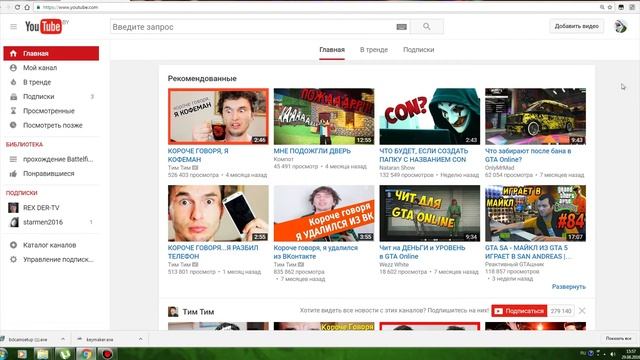Open the CON? masked hacker thumbnail
The height and width of the screenshot is (360, 640).
pos(429,116)
